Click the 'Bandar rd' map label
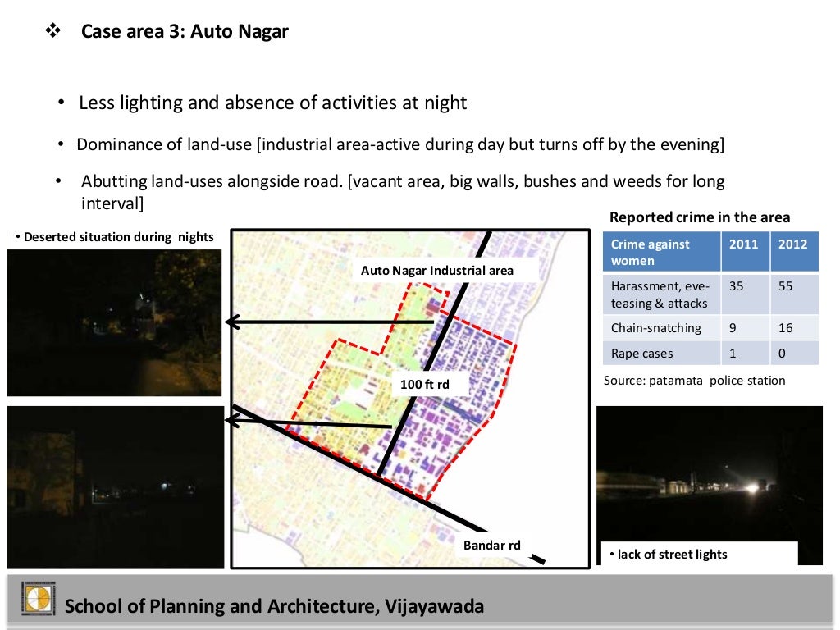 pos(492,546)
